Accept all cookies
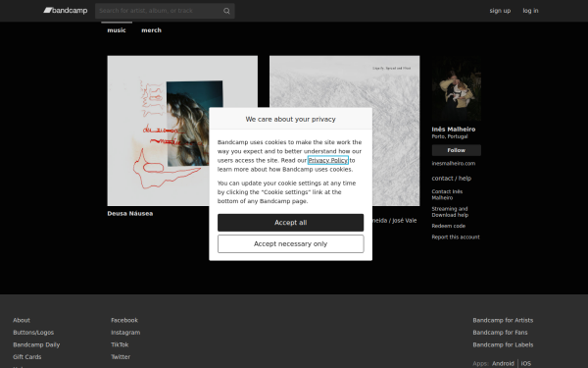588x368 pixels. click(x=291, y=223)
